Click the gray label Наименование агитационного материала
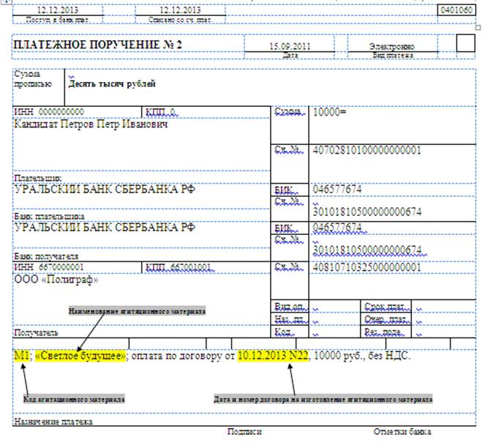The height and width of the screenshot is (448, 491). coord(137,310)
